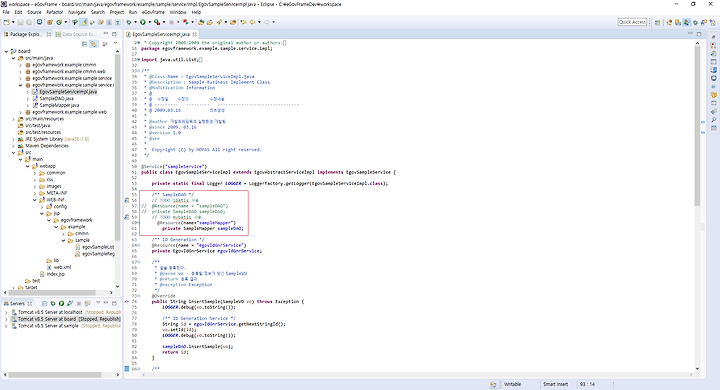Click the Restore icon atop right sidebar

click(714, 37)
